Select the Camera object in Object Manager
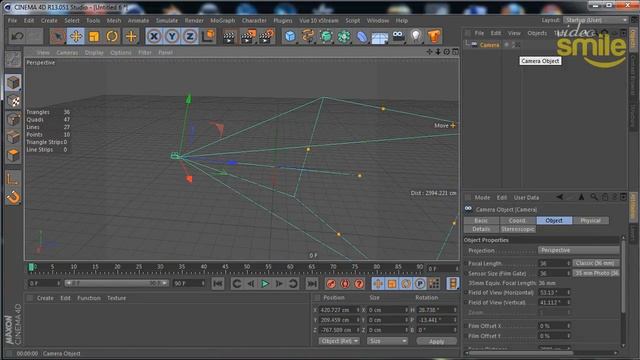Viewport: 640px width, 360px height. pyautogui.click(x=489, y=45)
